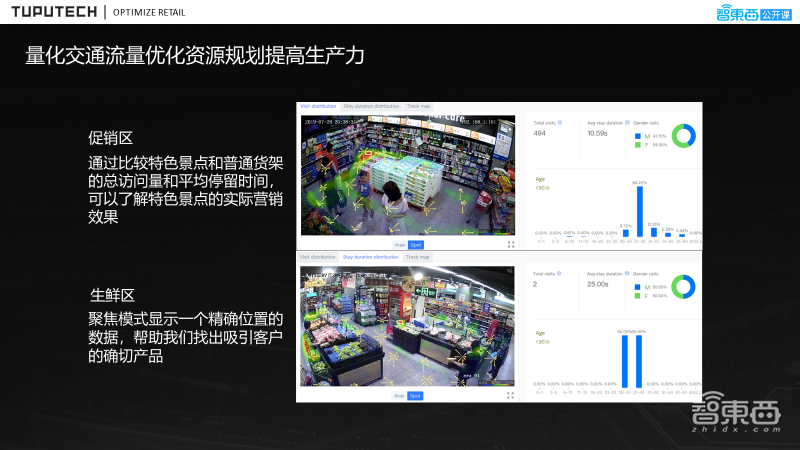Click green F legend swatch at 58.30%
The image size is (800, 450).
tap(638, 145)
